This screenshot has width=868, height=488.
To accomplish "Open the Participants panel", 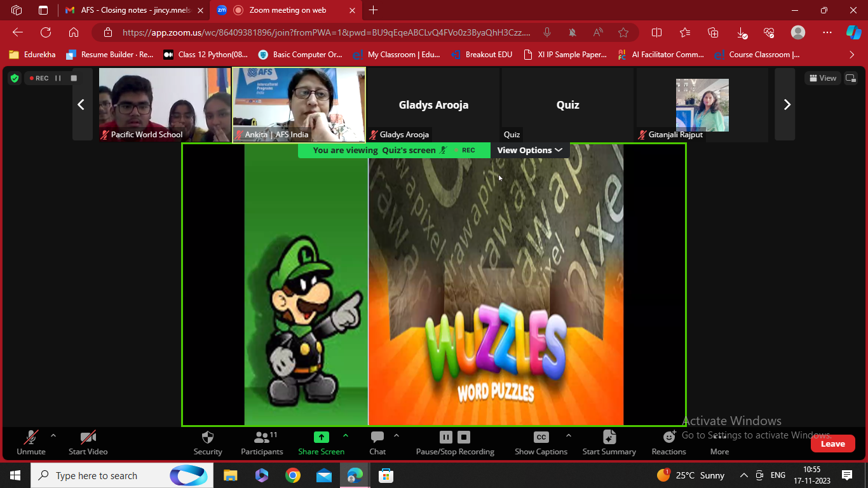I will pos(262,443).
